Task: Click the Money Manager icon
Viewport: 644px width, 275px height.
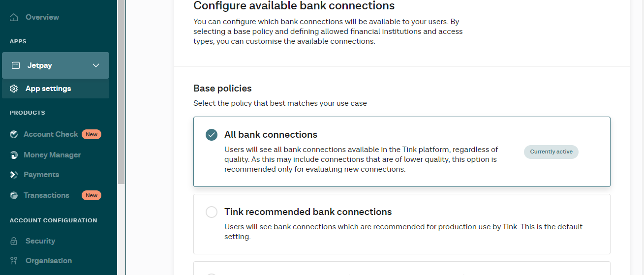Action: coord(14,155)
